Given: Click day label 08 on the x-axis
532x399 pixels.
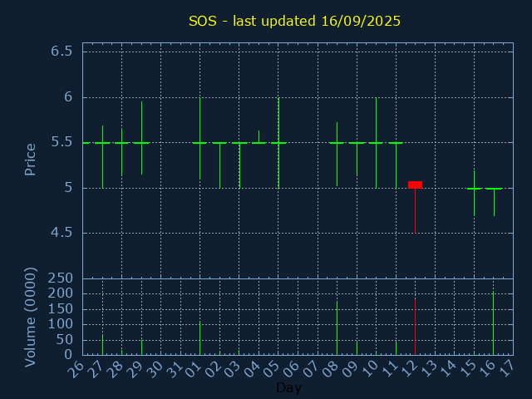Looking at the screenshot, I should [x=330, y=369].
